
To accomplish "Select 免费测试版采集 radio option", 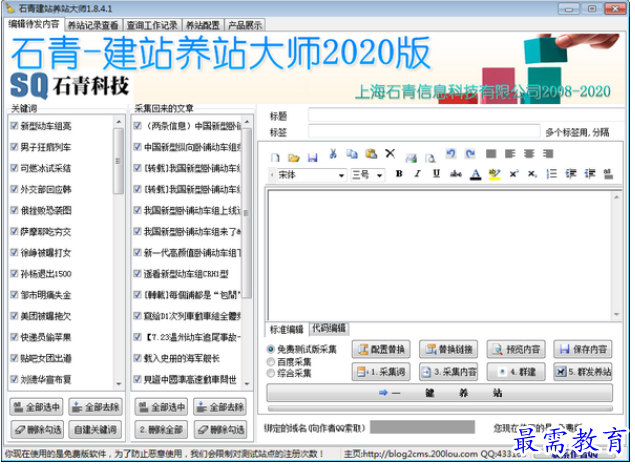I will tap(271, 349).
